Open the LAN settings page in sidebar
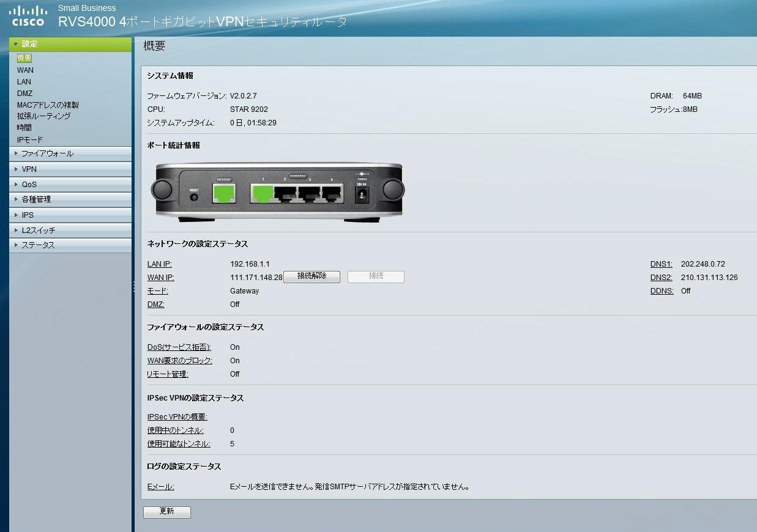The image size is (757, 532). [x=24, y=82]
